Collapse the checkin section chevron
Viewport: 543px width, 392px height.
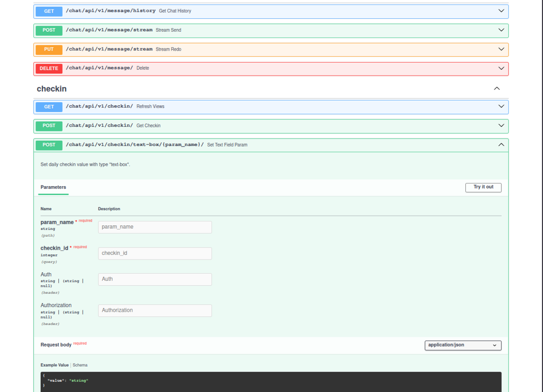pos(497,89)
